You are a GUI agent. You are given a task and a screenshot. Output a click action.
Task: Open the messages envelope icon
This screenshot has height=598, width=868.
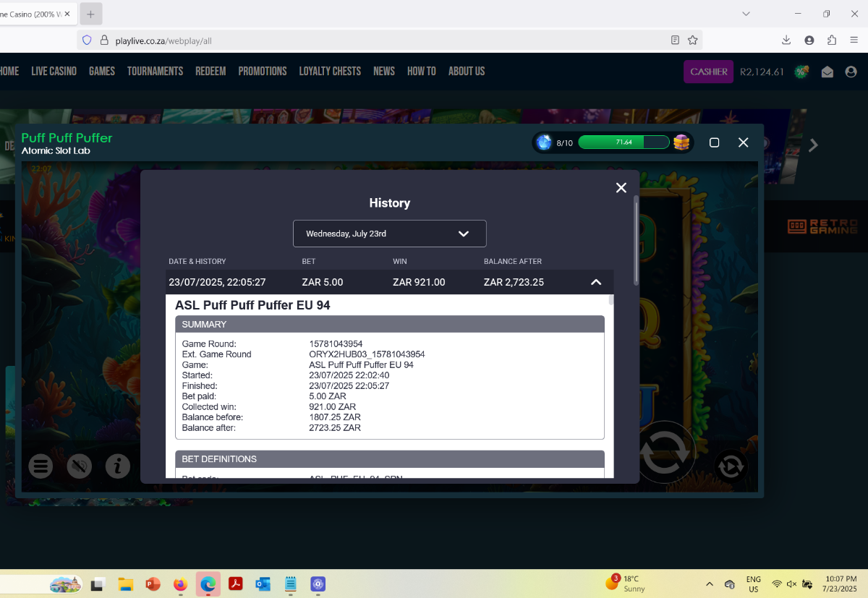827,72
